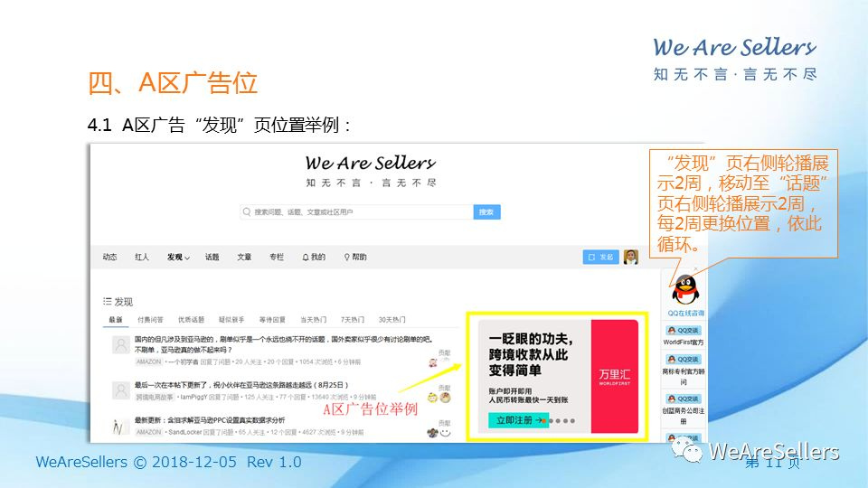This screenshot has width=868, height=488.
Task: Select the 7天热门 tab
Action: pyautogui.click(x=352, y=320)
